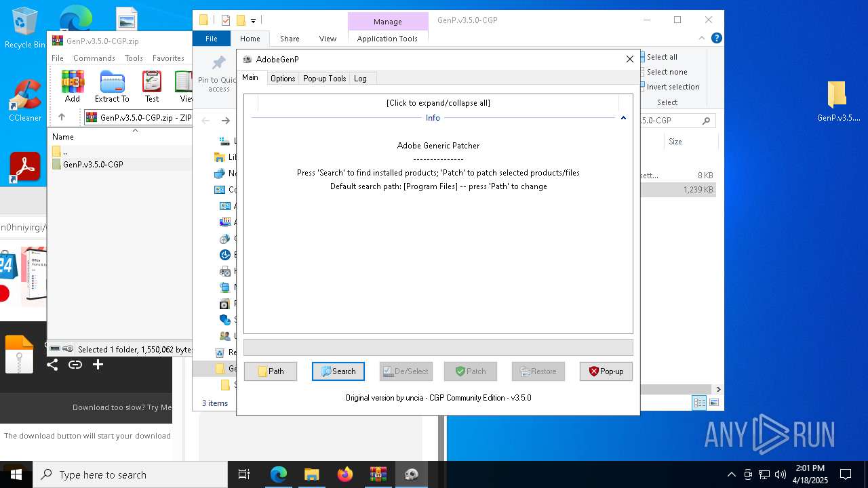Open the Windows Start menu

pyautogui.click(x=16, y=474)
